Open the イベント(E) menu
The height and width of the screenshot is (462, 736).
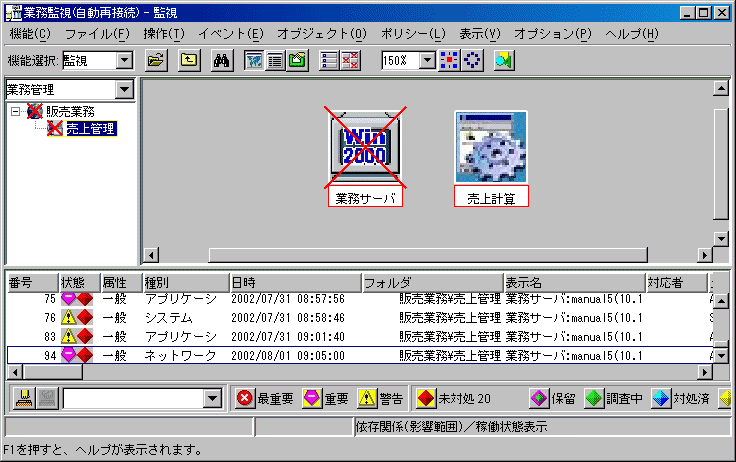point(231,34)
